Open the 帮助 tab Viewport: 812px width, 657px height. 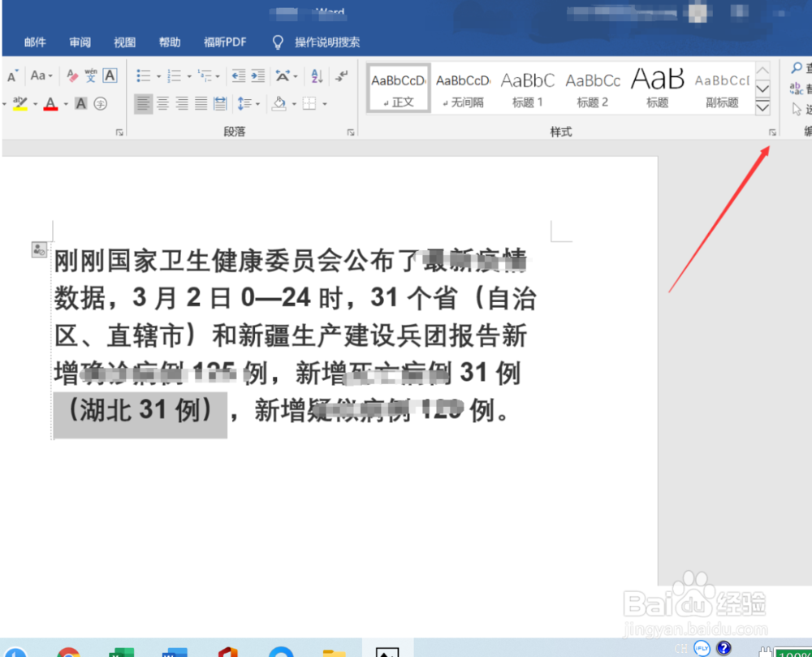point(170,42)
